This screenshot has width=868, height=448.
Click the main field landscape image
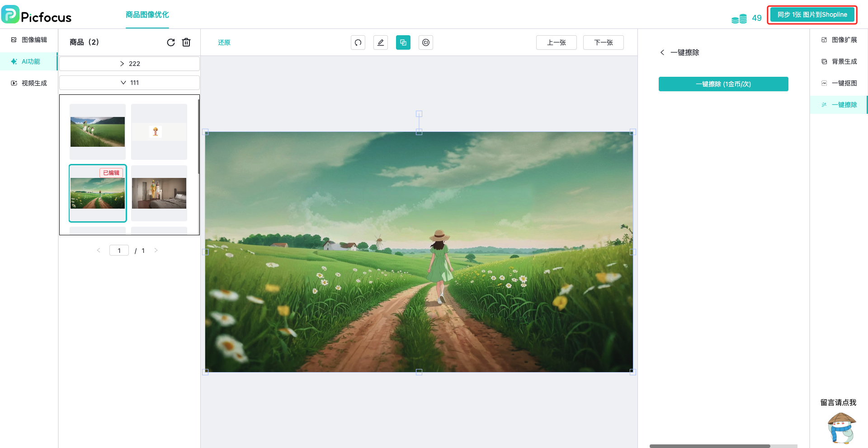pyautogui.click(x=419, y=252)
